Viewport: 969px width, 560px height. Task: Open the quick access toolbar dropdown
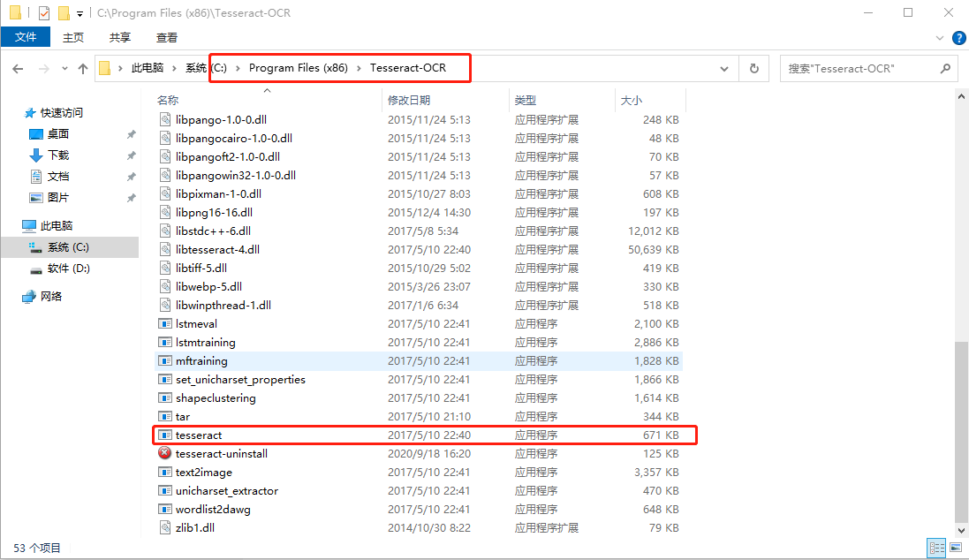coord(79,13)
